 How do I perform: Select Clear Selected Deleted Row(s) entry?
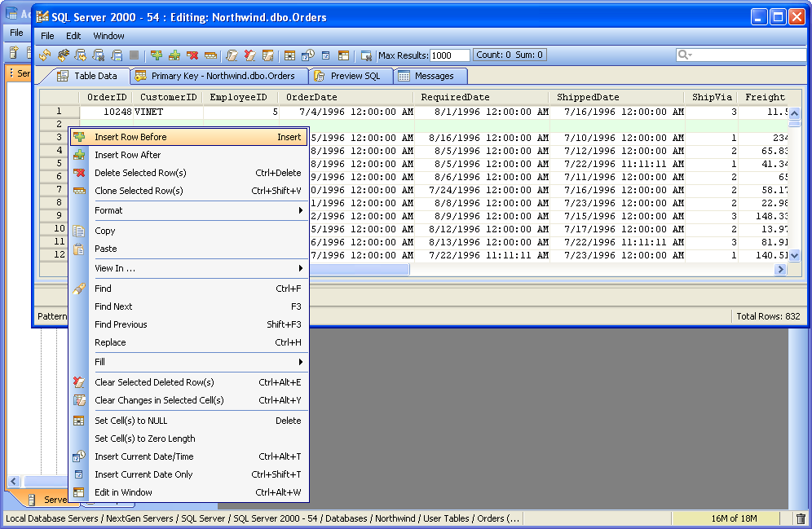[x=189, y=382]
